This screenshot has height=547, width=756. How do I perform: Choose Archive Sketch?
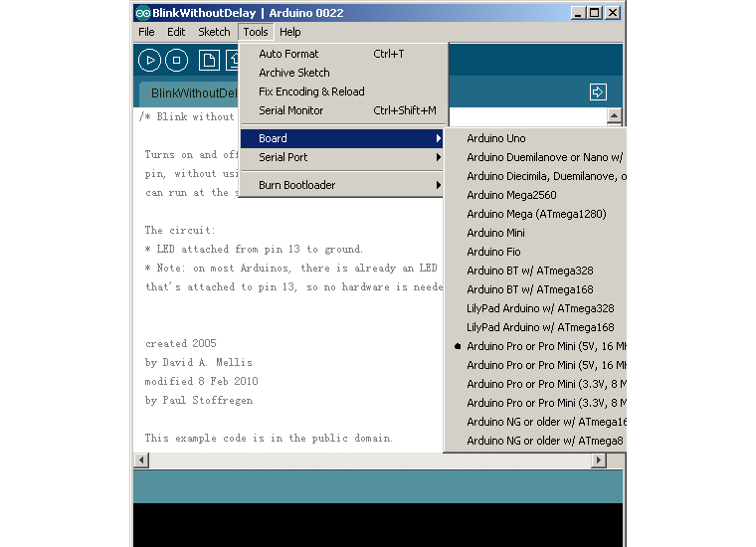pos(341,73)
